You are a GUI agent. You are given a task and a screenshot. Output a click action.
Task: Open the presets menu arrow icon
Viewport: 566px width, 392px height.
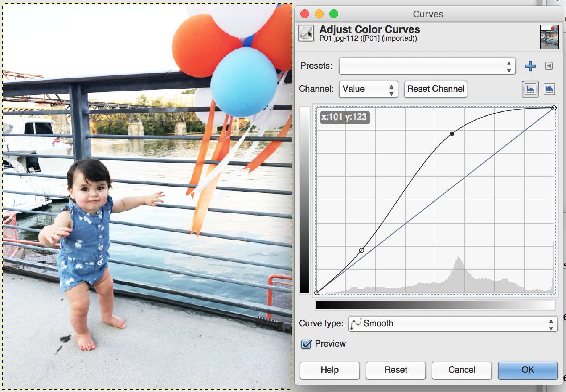(x=549, y=66)
